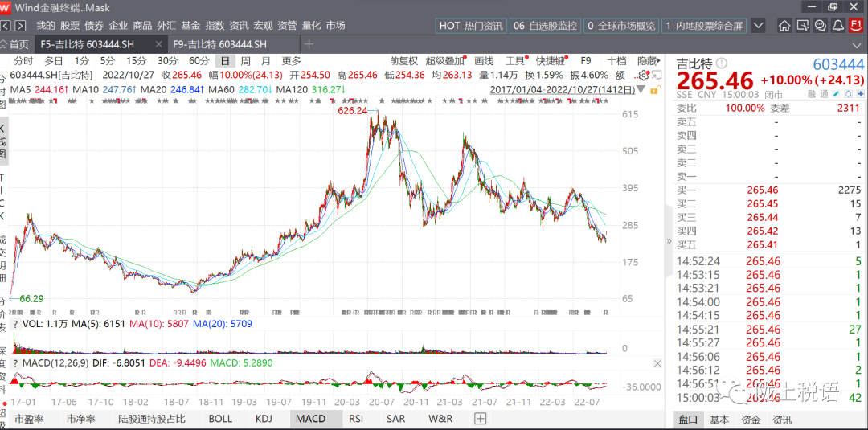Open the 股票 menu
The height and width of the screenshot is (430, 868).
[70, 26]
